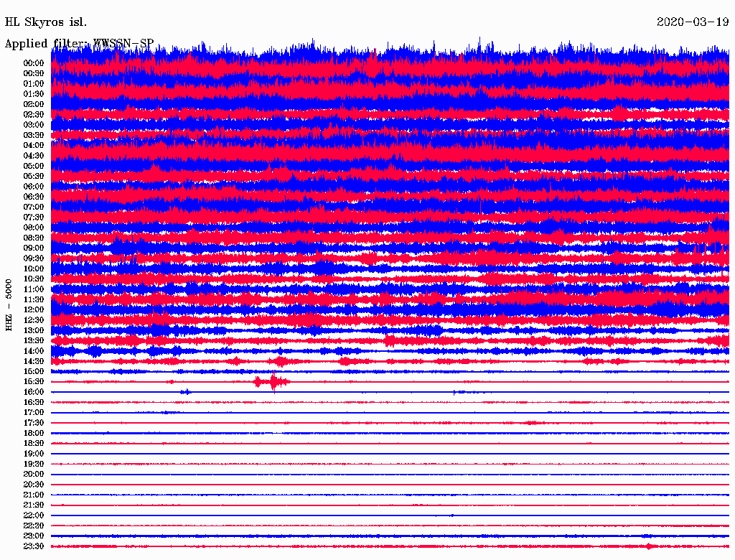Select the 17:30 time label

(34, 423)
